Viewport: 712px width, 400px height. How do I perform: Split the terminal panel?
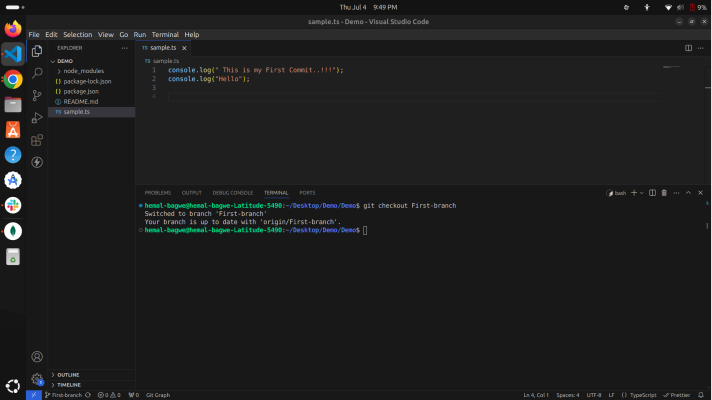(653, 193)
